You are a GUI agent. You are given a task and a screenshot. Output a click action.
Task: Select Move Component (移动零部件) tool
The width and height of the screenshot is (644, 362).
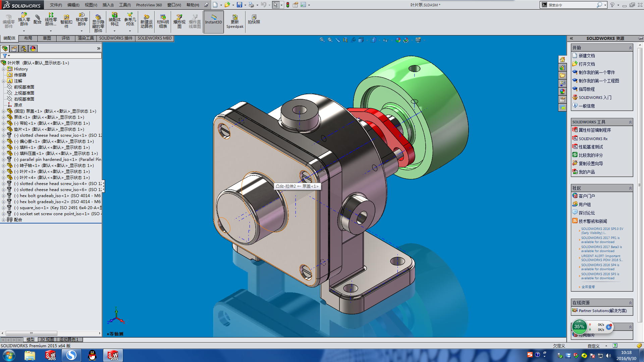pyautogui.click(x=82, y=20)
